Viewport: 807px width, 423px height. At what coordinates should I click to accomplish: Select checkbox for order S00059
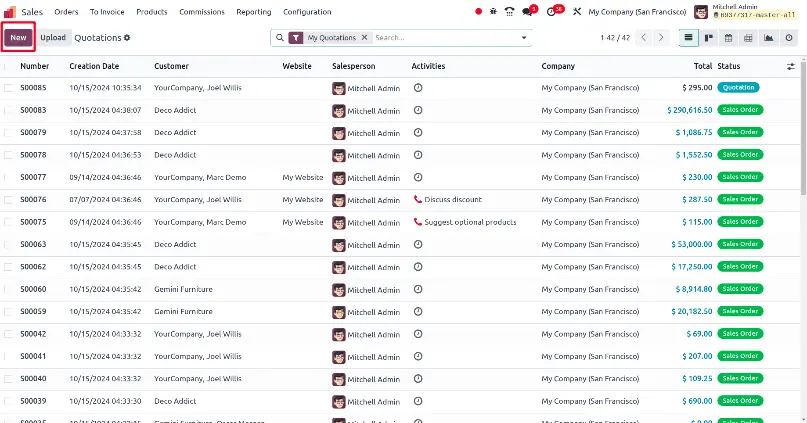[8, 312]
